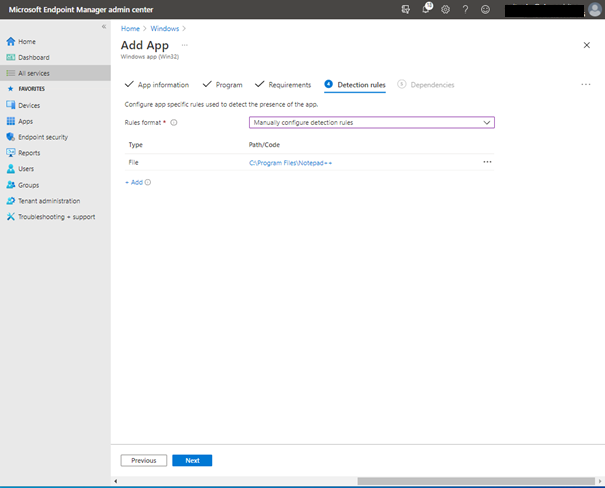The width and height of the screenshot is (605, 488).
Task: Click the Next button
Action: pyautogui.click(x=192, y=460)
